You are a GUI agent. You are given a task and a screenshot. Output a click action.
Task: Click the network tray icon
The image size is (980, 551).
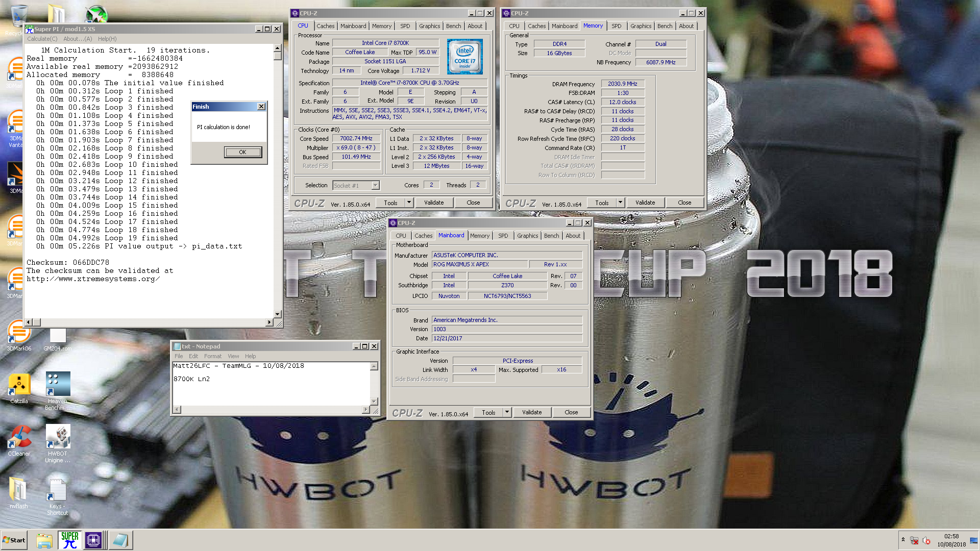[x=914, y=540]
